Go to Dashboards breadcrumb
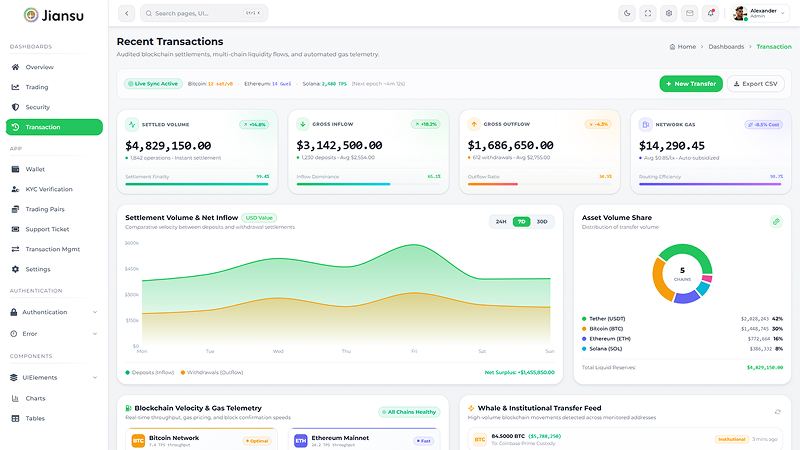This screenshot has width=800, height=450. point(726,46)
